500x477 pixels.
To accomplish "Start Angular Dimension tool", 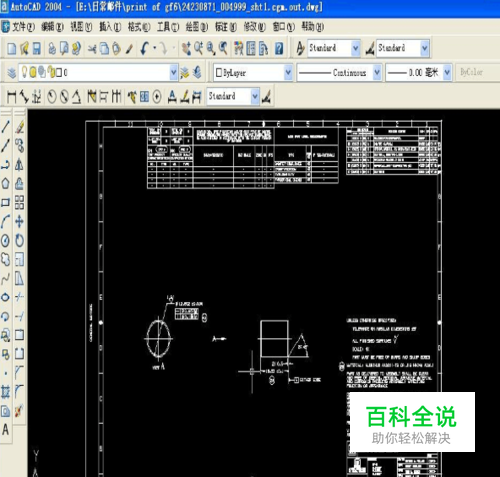I will click(x=77, y=97).
